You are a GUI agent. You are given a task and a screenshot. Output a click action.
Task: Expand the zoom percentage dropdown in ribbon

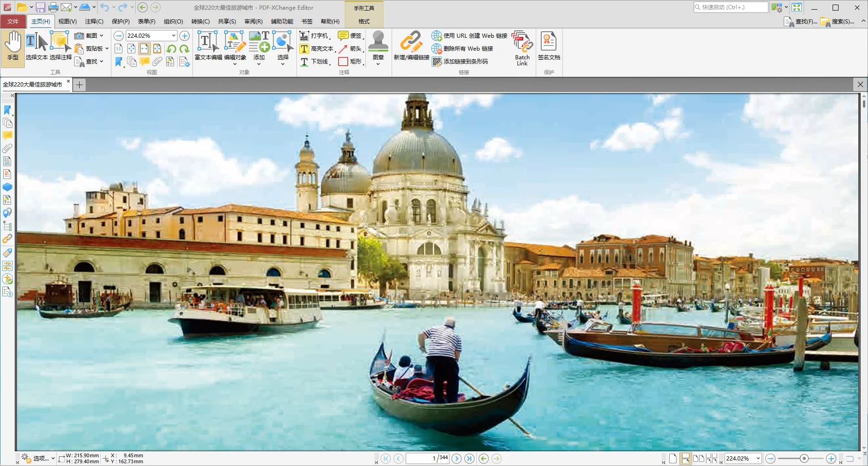(x=174, y=36)
